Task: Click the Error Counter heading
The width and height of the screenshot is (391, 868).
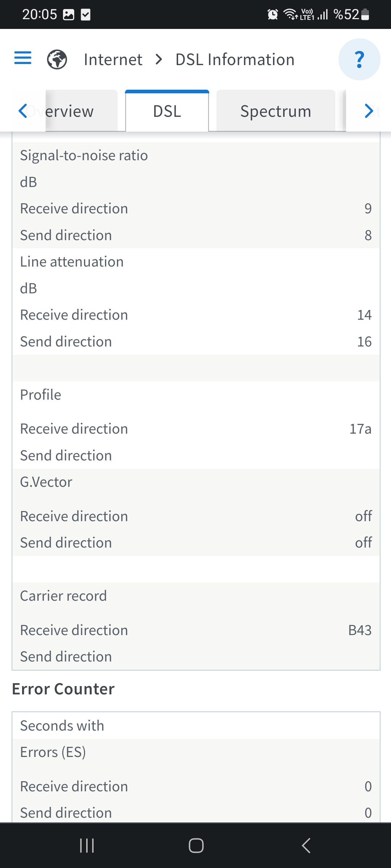Action: click(x=63, y=689)
